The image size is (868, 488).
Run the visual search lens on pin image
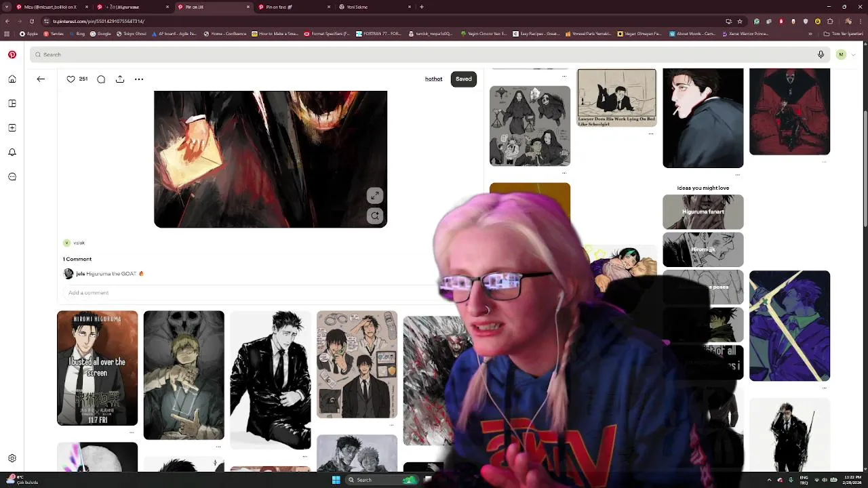pos(375,216)
